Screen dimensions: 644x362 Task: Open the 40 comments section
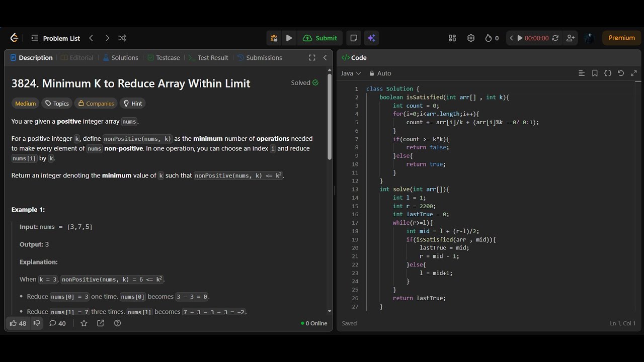[57, 323]
